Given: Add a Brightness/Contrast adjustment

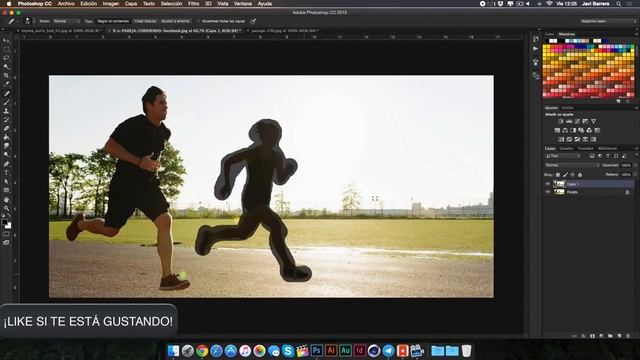Looking at the screenshot, I should click(561, 121).
